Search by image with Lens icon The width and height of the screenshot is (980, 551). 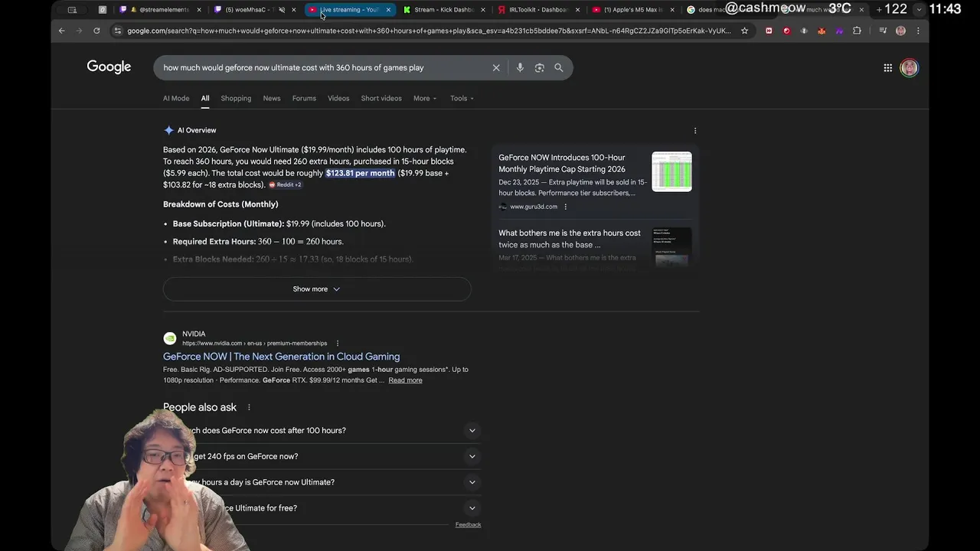(539, 67)
